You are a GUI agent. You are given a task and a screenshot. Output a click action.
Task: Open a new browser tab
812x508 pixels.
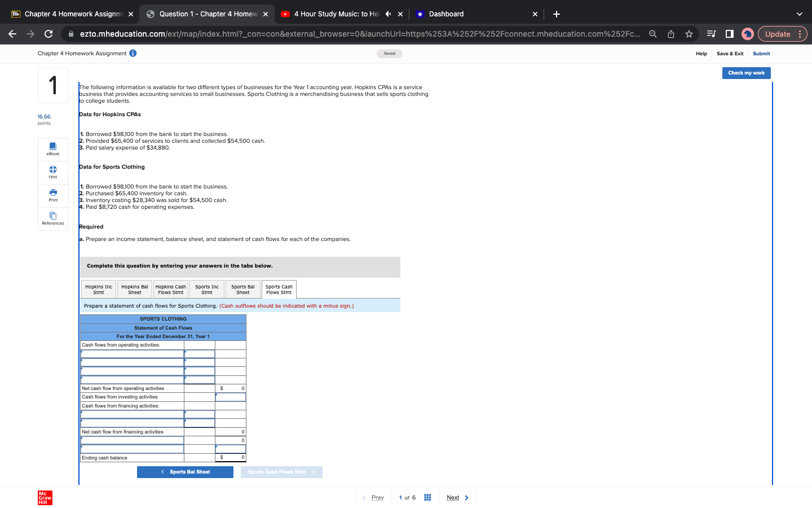point(557,14)
